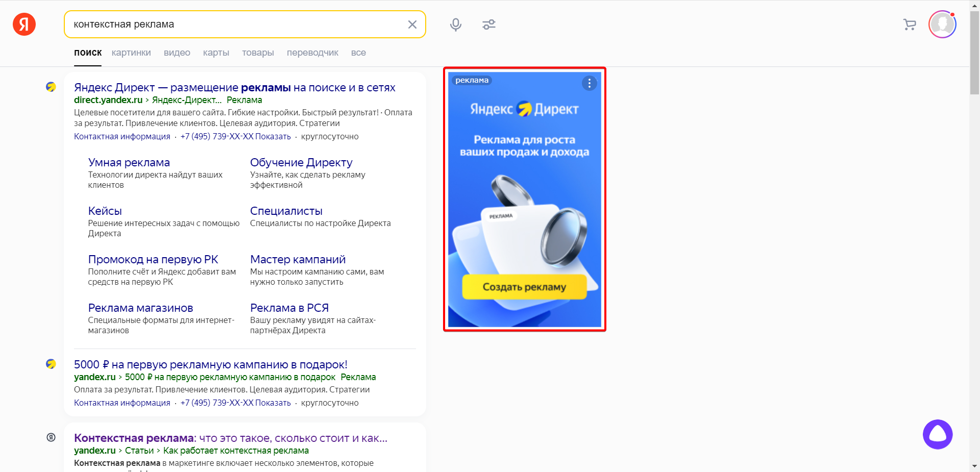Open the Кейсы sitelink
The image size is (980, 472).
[x=105, y=211]
